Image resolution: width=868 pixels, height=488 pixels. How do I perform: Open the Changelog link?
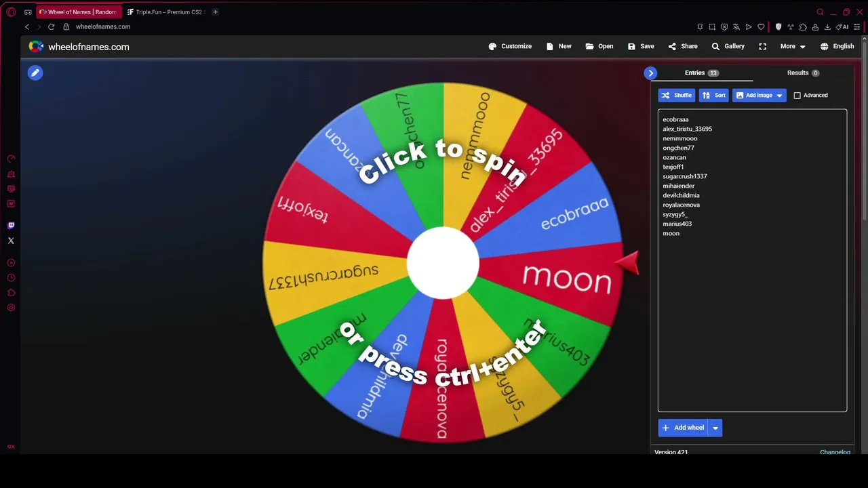(x=835, y=452)
